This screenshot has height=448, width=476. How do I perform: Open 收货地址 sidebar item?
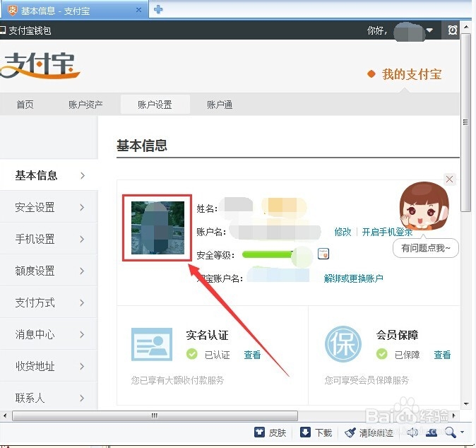coord(49,366)
